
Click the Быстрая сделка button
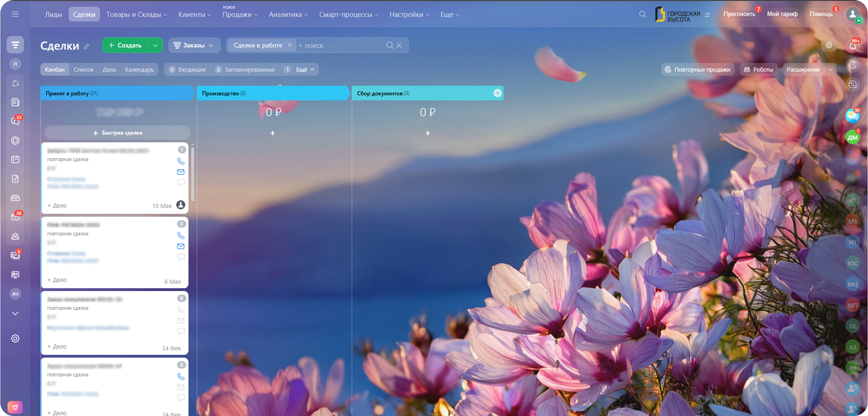pyautogui.click(x=117, y=133)
